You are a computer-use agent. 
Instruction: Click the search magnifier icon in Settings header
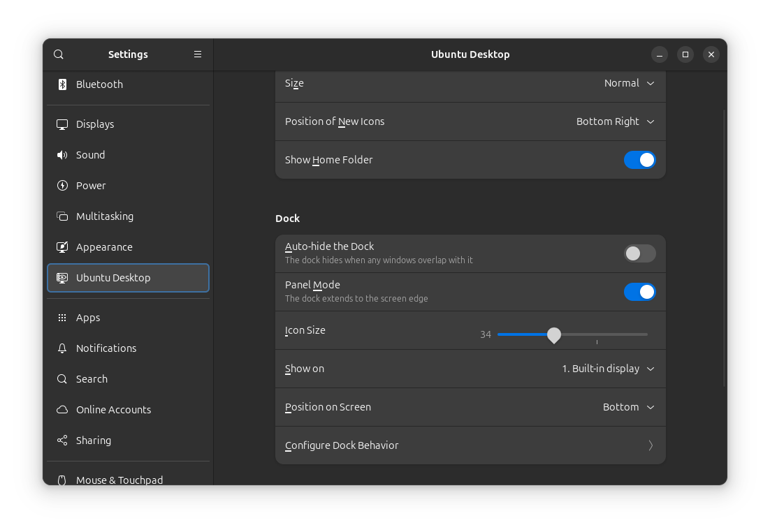(x=59, y=54)
